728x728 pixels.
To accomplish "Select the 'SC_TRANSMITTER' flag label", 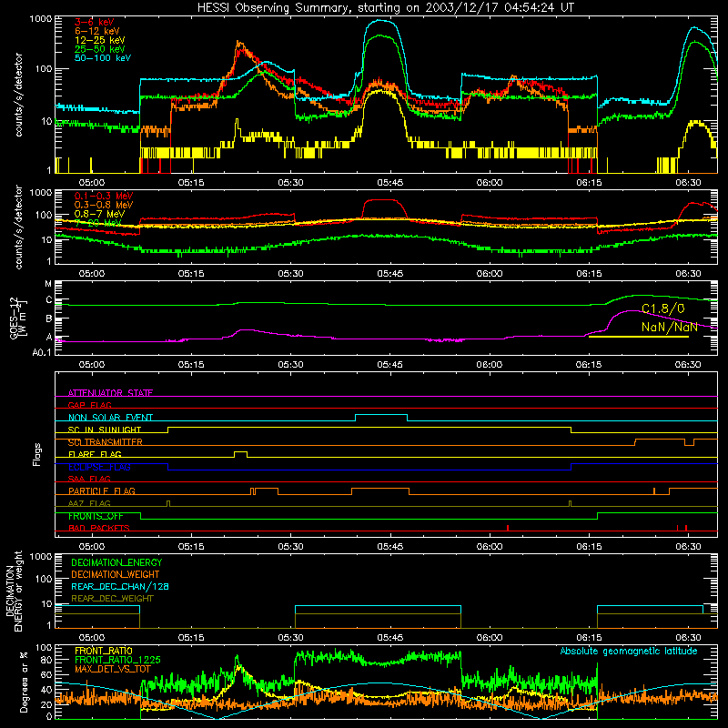I will pyautogui.click(x=106, y=442).
